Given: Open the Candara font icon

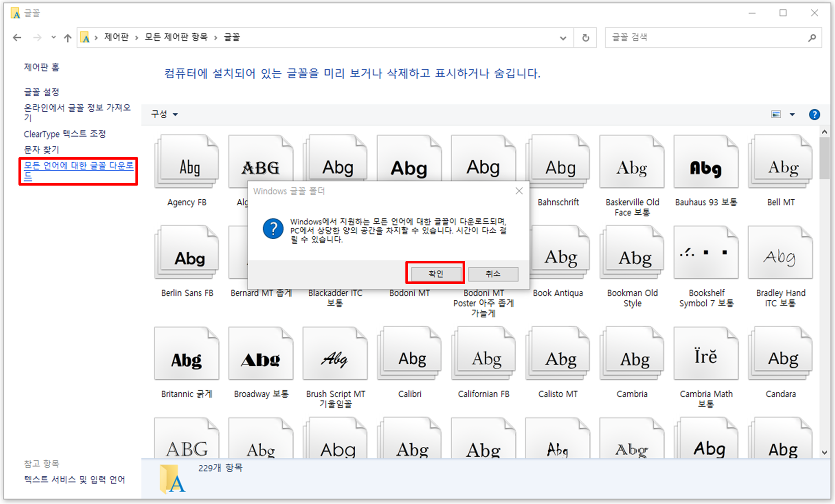Looking at the screenshot, I should pos(780,354).
